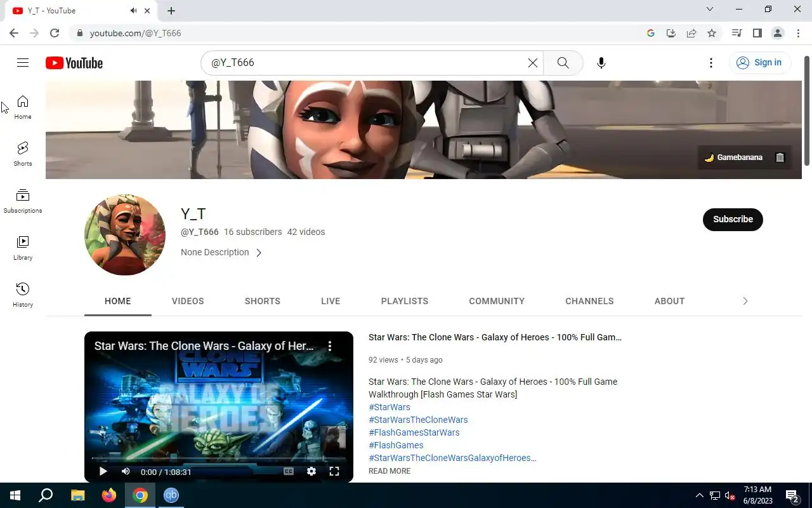
Task: Install app icon in address bar
Action: pyautogui.click(x=671, y=33)
